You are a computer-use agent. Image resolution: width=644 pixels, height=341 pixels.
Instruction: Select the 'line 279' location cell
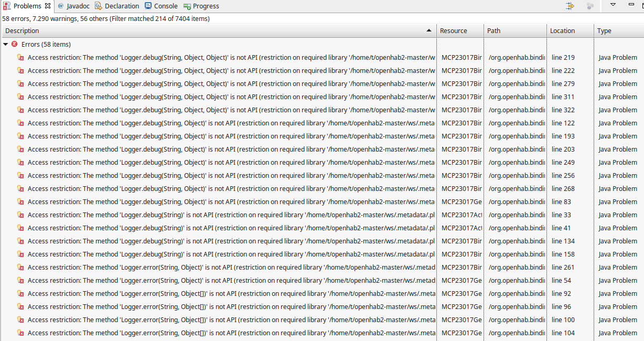click(x=563, y=83)
